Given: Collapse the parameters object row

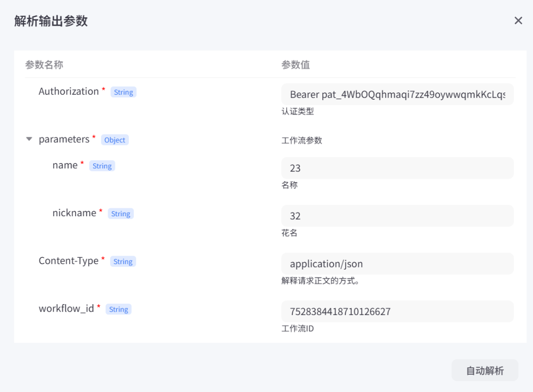Looking at the screenshot, I should pyautogui.click(x=29, y=140).
